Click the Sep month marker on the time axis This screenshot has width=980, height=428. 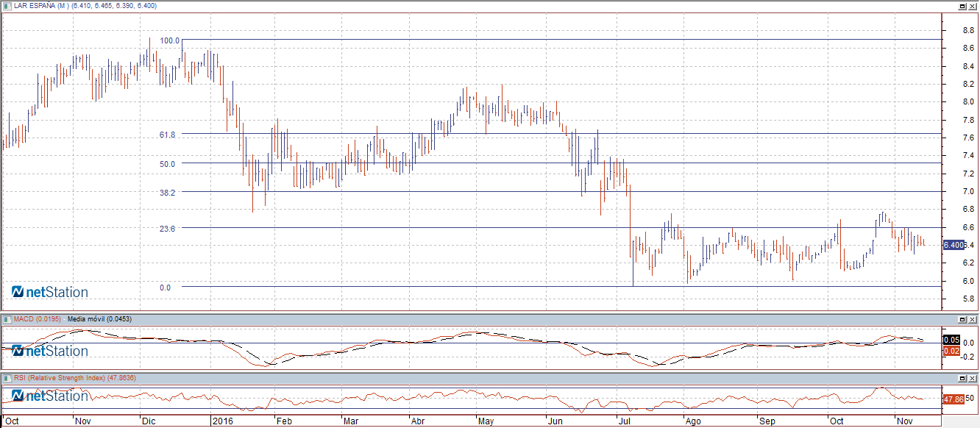(x=768, y=422)
